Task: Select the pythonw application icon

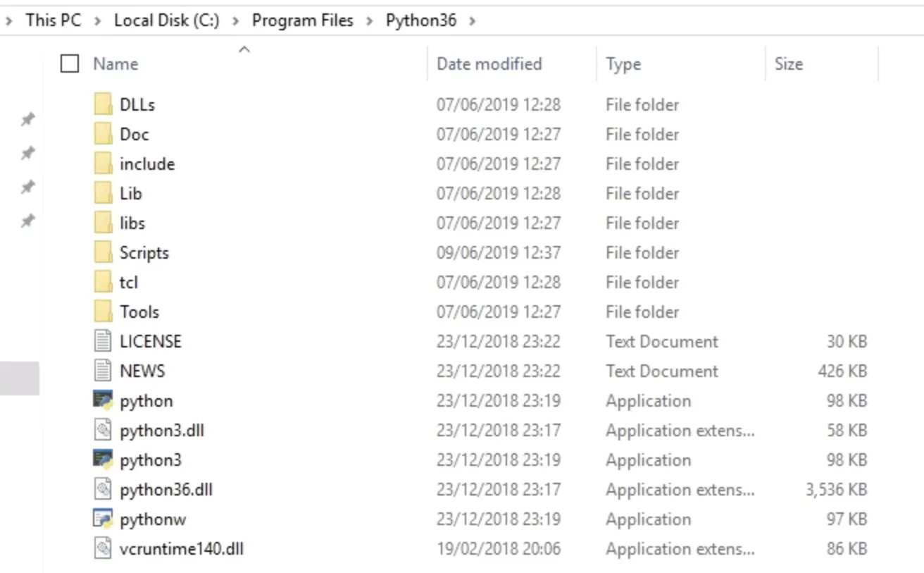Action: (x=103, y=519)
